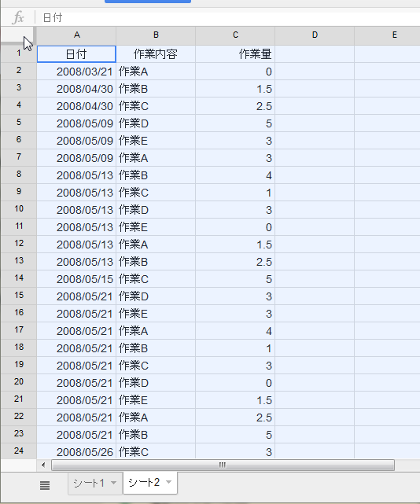This screenshot has width=420, height=504.
Task: Open the all sheets list icon
Action: (x=45, y=485)
